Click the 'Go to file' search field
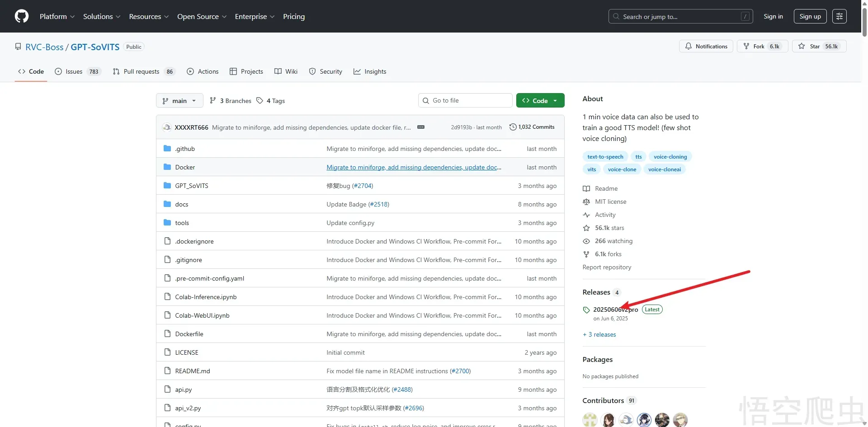 point(465,100)
